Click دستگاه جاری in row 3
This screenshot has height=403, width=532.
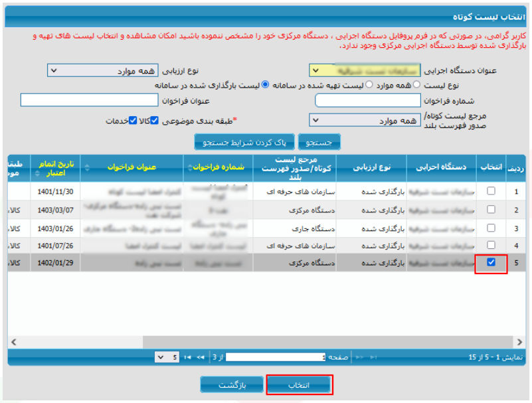(313, 229)
